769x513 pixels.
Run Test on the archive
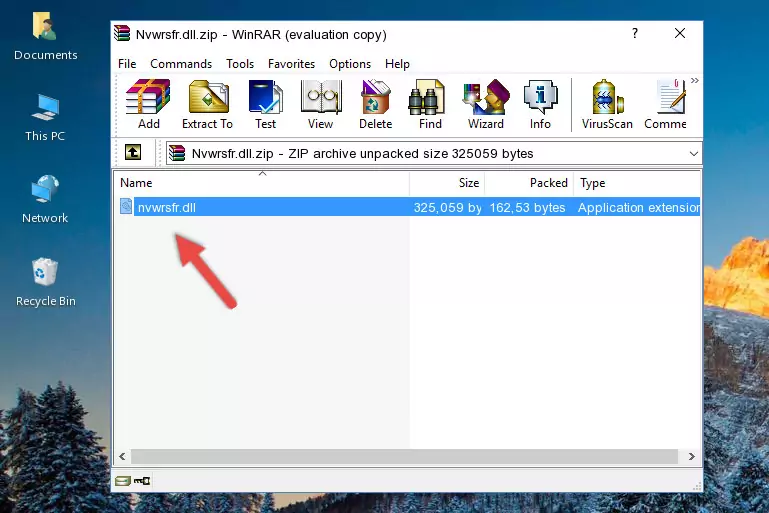[265, 104]
